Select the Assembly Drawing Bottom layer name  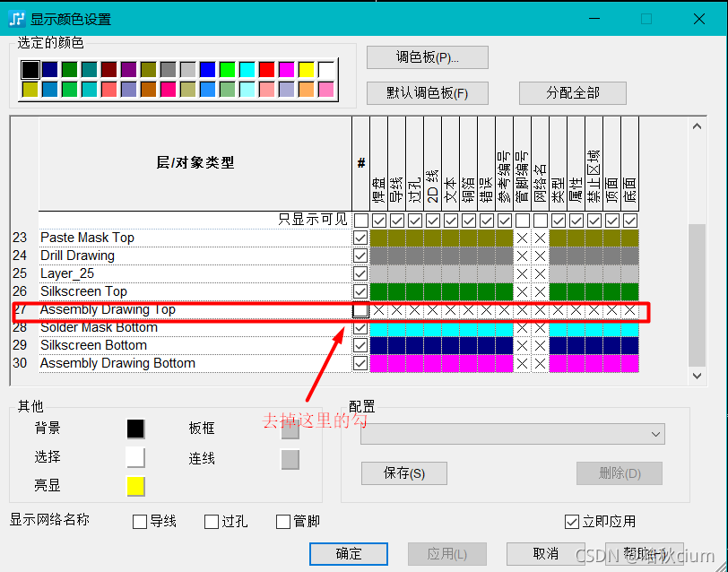[x=117, y=363]
